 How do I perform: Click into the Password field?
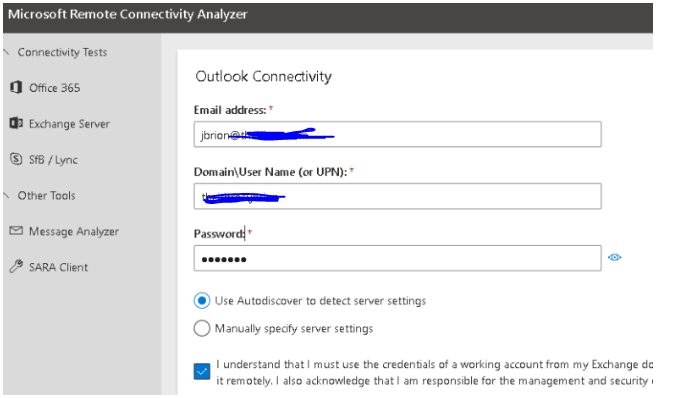397,258
